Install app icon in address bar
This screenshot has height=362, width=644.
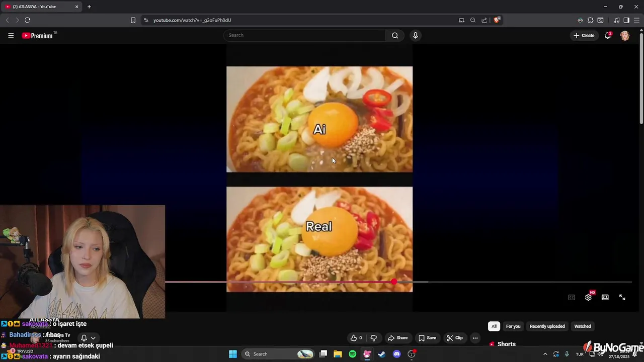[x=461, y=20]
